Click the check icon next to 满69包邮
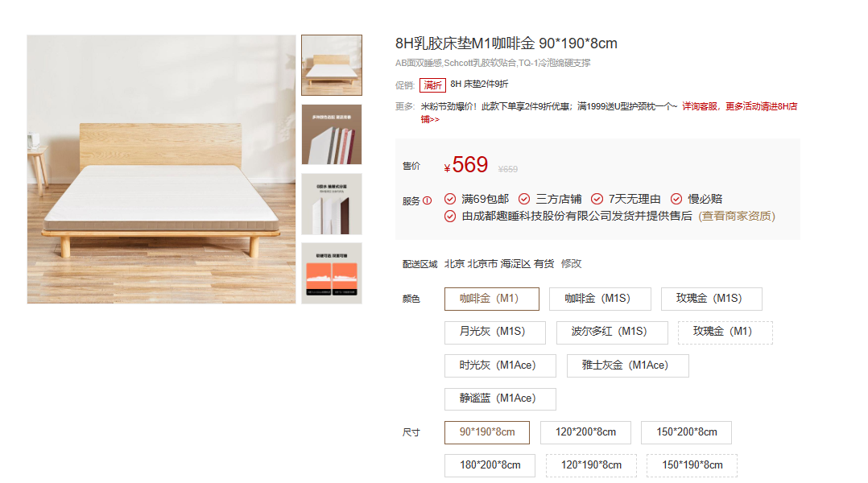The height and width of the screenshot is (483, 868). pos(450,199)
